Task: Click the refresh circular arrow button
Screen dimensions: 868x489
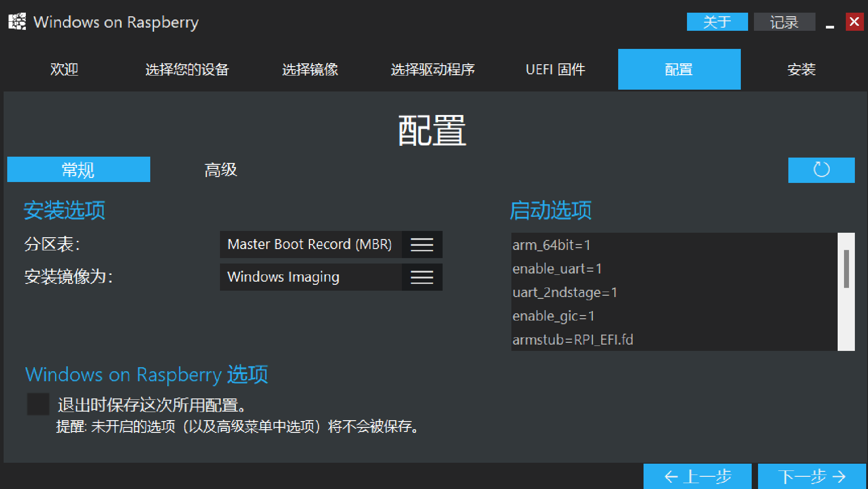Action: point(821,170)
